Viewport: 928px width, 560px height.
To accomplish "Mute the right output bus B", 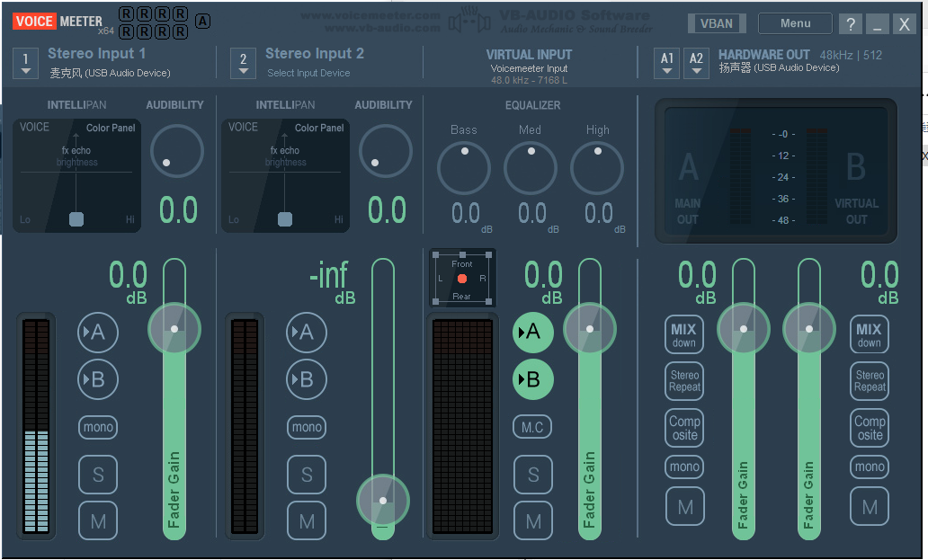I will click(870, 506).
